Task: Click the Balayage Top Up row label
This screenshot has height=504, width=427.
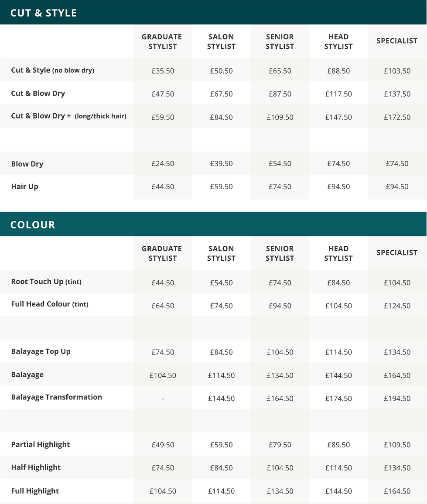Action: [41, 351]
